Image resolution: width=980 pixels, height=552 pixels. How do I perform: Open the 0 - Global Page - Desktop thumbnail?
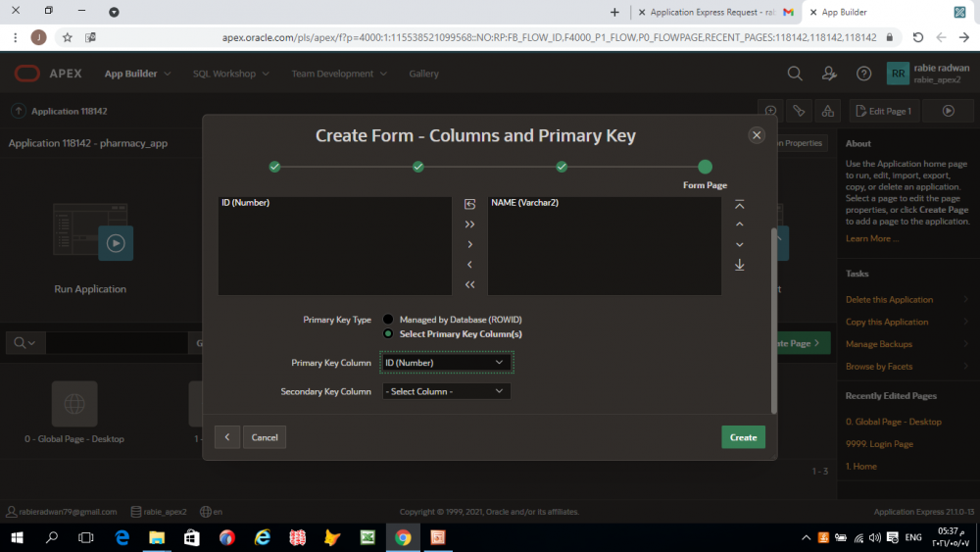tap(74, 404)
